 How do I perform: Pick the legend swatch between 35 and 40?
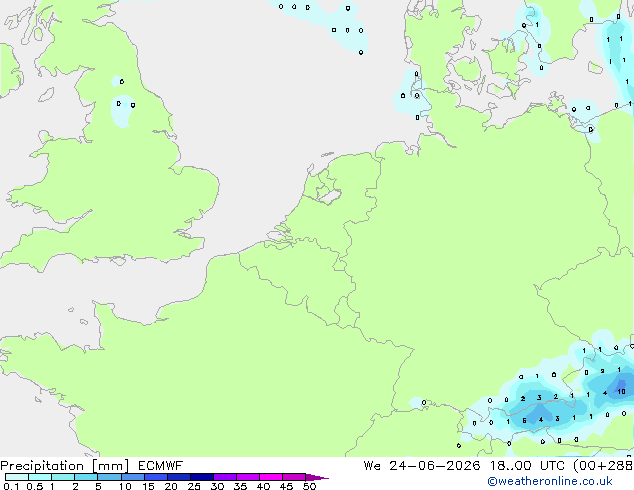pos(248,477)
